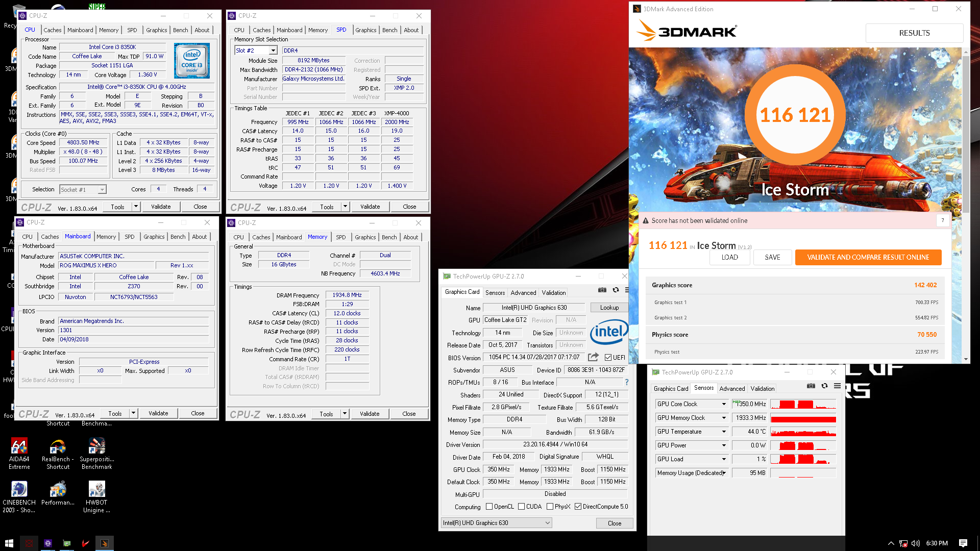980x551 pixels.
Task: Expand the GPU Power sensor dropdown
Action: pos(723,445)
